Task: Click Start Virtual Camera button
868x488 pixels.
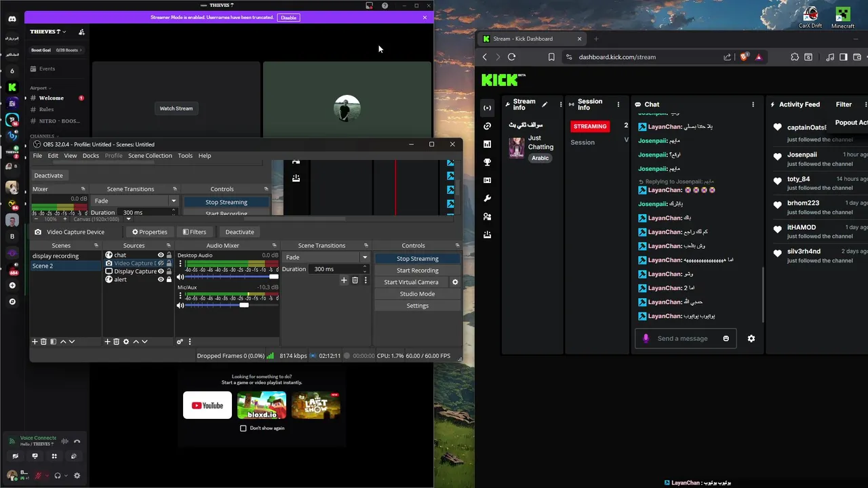Action: tap(411, 282)
